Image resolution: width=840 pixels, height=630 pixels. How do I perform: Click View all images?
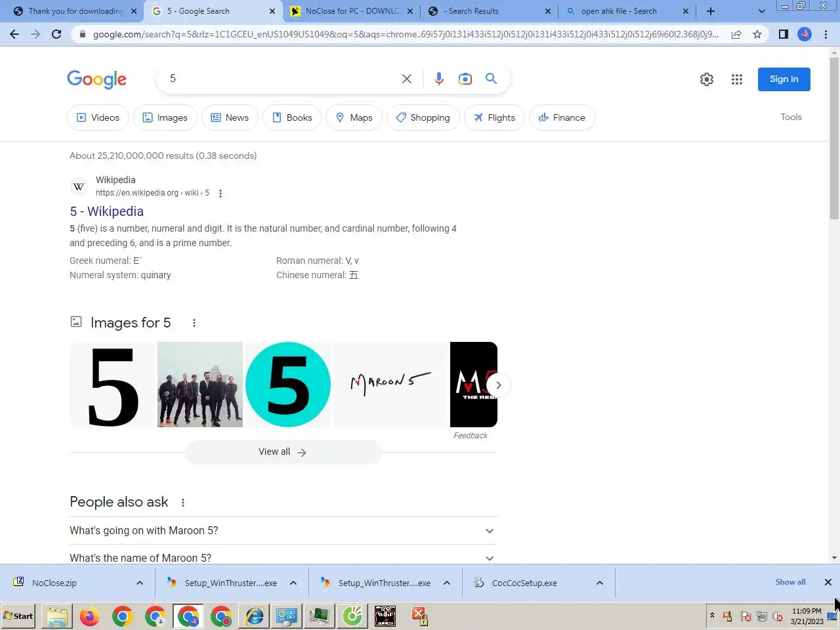click(x=283, y=452)
